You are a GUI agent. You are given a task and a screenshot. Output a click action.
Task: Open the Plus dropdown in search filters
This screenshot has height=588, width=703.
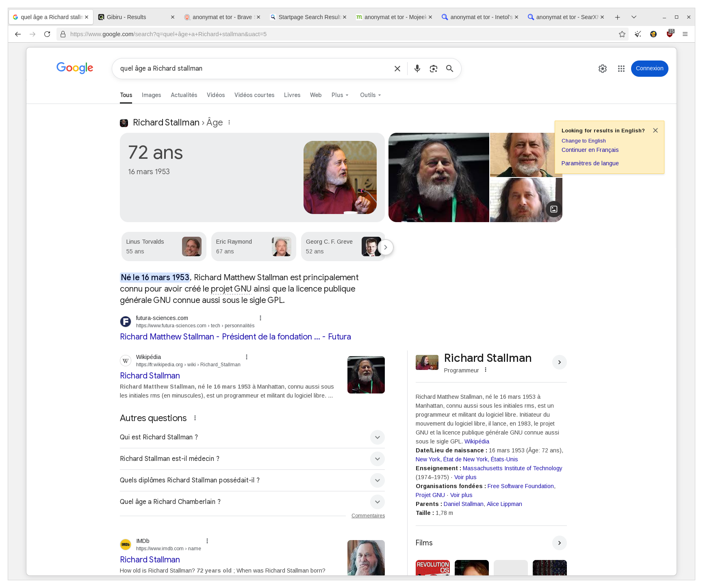pyautogui.click(x=340, y=95)
